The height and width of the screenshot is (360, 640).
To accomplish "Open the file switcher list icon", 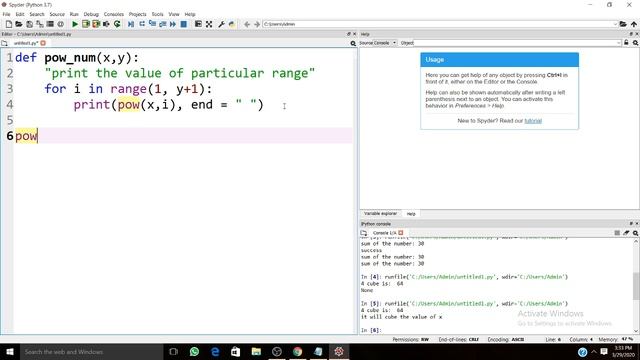I will pos(50,24).
